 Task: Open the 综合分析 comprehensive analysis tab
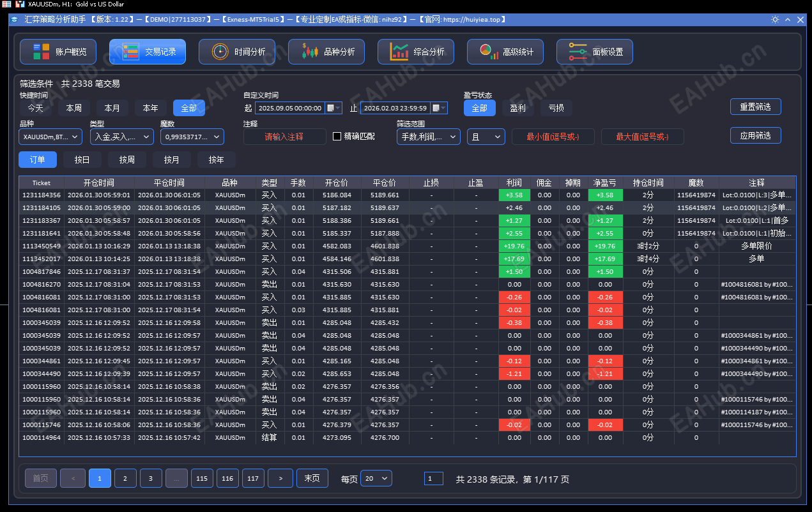[x=416, y=52]
